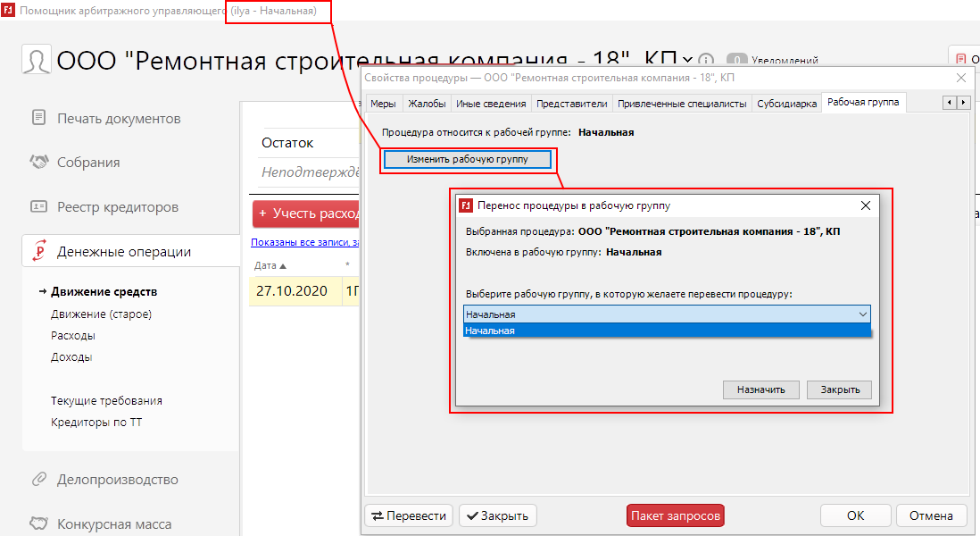This screenshot has width=980, height=536.
Task: Open Конкурсная масса sidebar icon
Action: (38, 524)
